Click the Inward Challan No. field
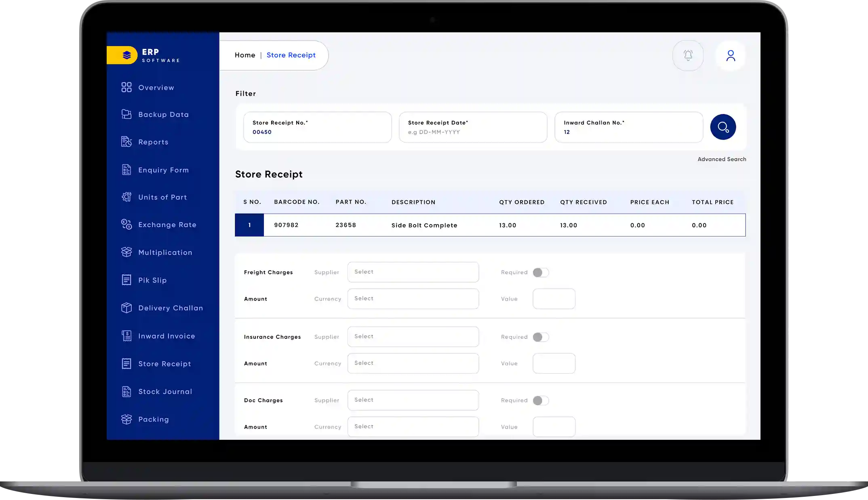Image resolution: width=868 pixels, height=500 pixels. (x=629, y=127)
